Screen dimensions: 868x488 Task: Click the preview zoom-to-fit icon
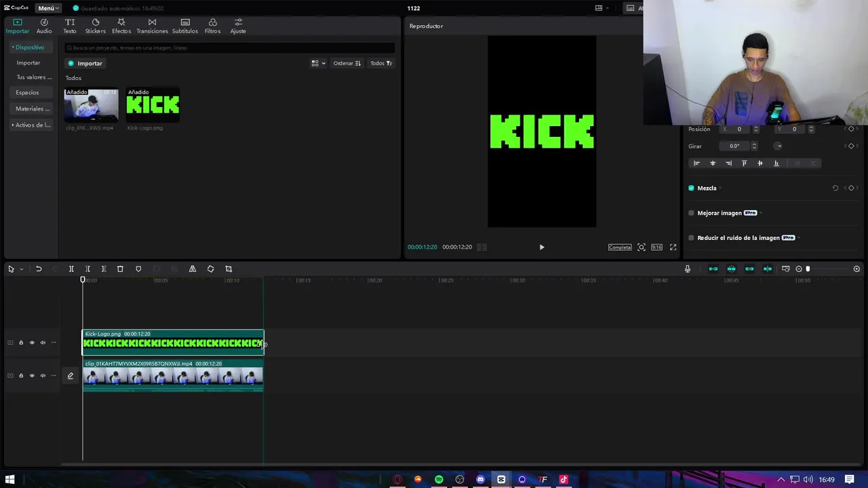[x=641, y=247]
